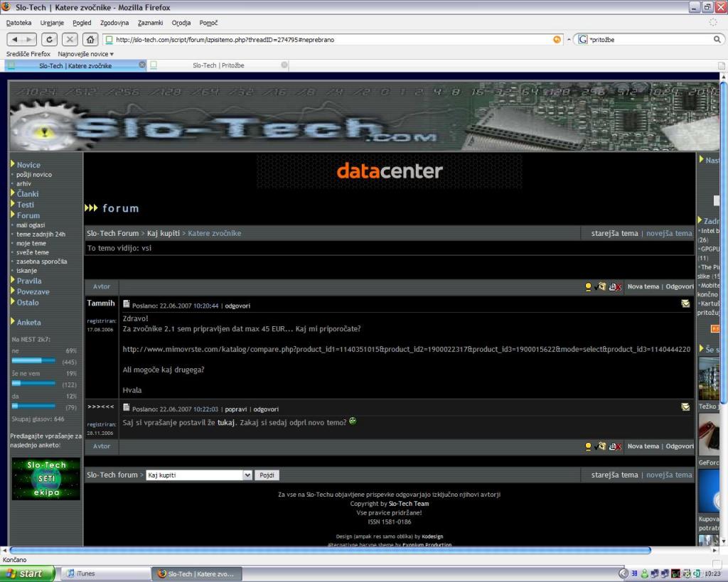
Task: Click the envelope icon on >>><<< post
Action: 685,407
